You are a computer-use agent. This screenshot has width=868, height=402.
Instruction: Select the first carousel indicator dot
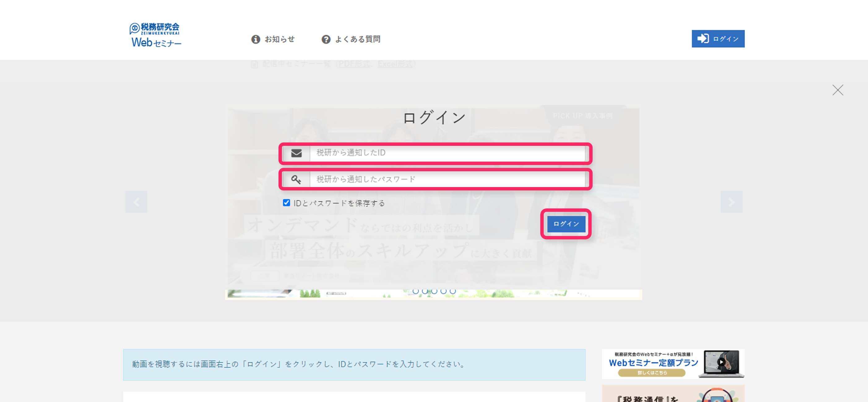point(416,291)
